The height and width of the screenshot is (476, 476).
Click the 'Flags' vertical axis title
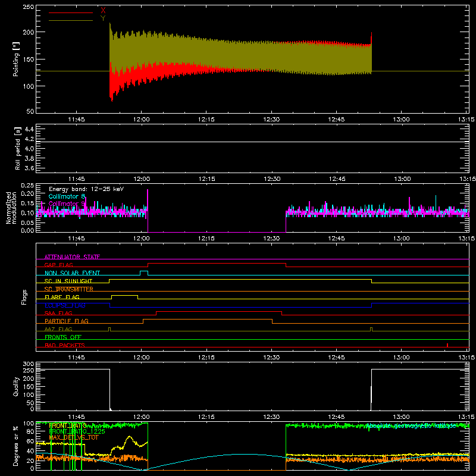tap(24, 297)
